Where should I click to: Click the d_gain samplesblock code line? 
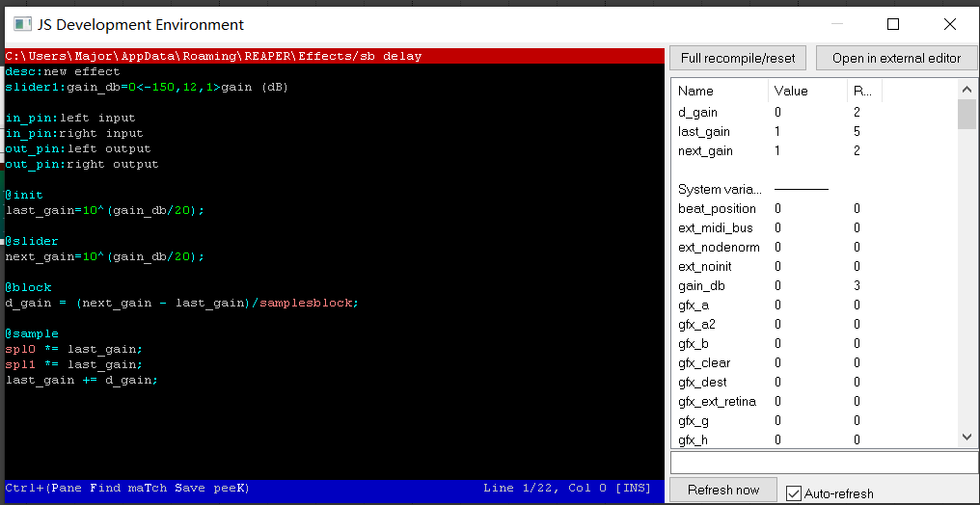(182, 304)
